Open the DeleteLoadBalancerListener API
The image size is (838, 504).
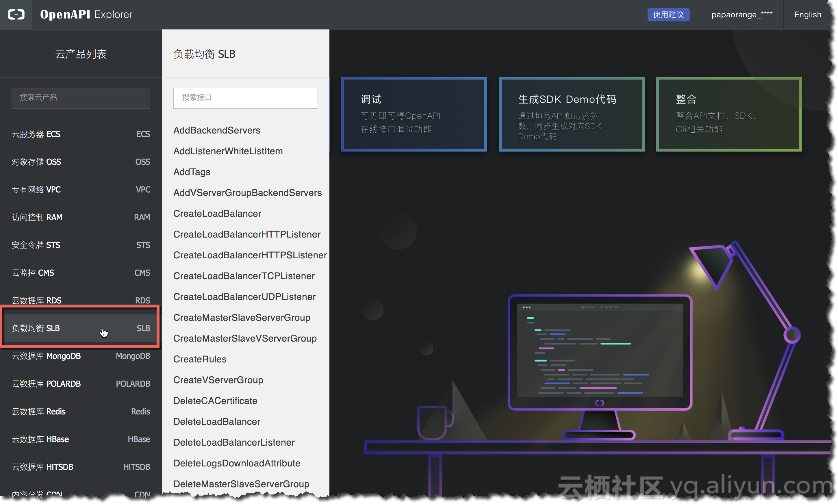[x=233, y=442]
